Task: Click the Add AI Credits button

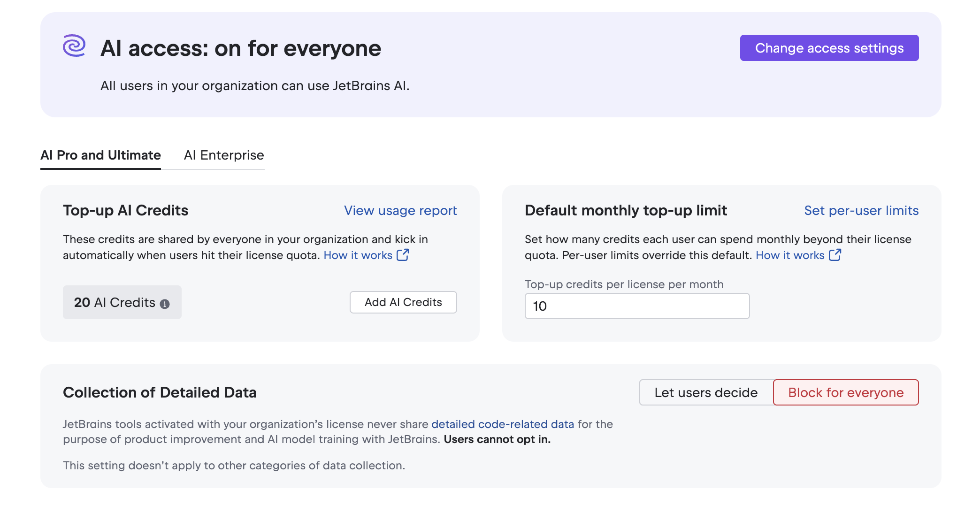Action: click(403, 302)
